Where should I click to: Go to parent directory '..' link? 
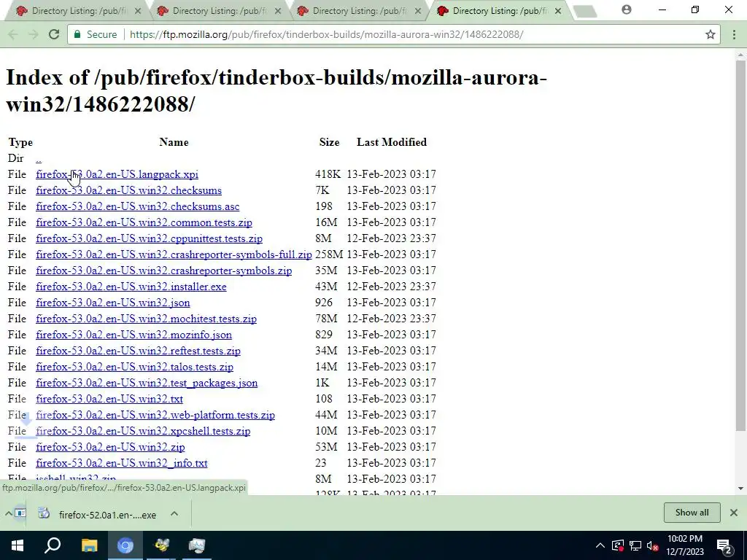39,158
